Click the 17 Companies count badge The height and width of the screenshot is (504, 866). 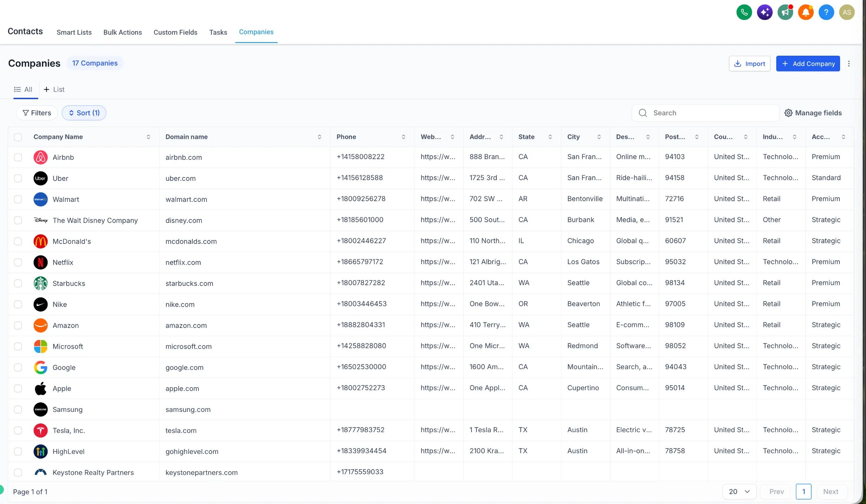pos(95,63)
